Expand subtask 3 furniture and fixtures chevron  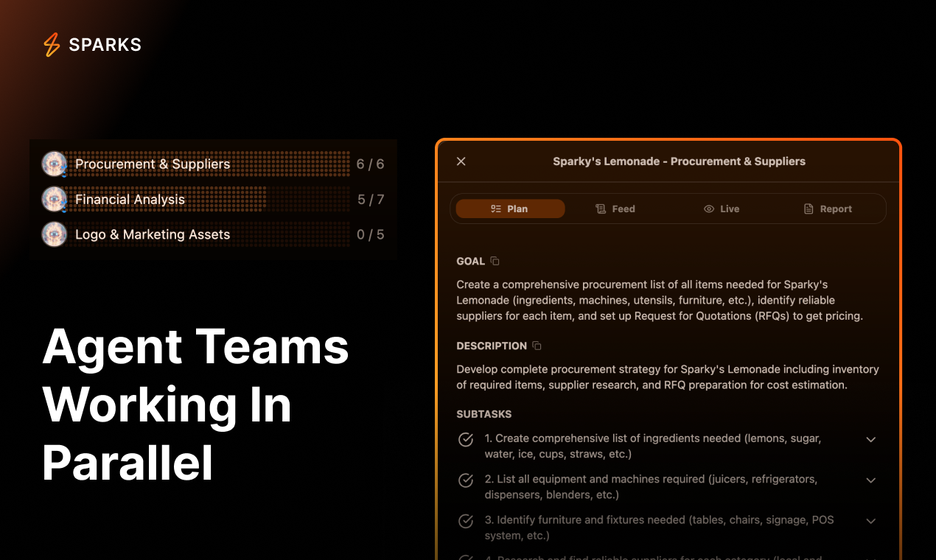coord(870,521)
